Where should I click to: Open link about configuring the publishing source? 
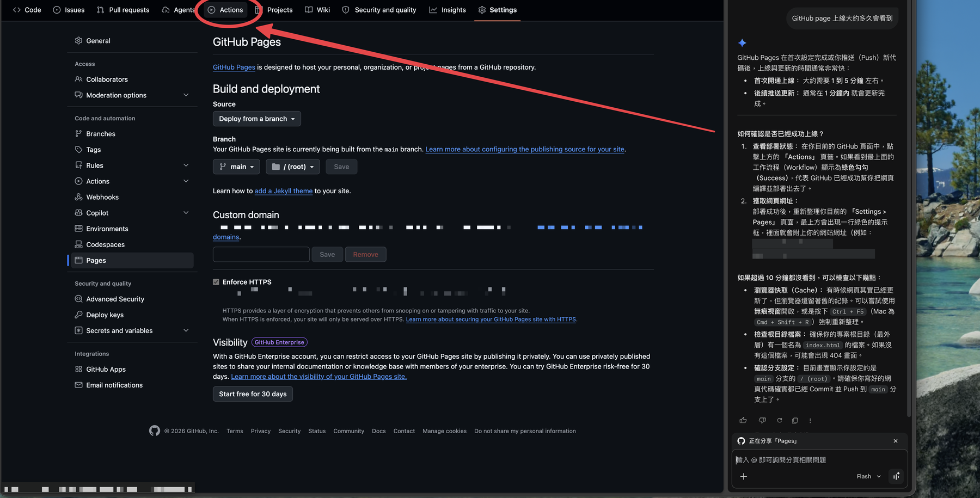(x=525, y=149)
